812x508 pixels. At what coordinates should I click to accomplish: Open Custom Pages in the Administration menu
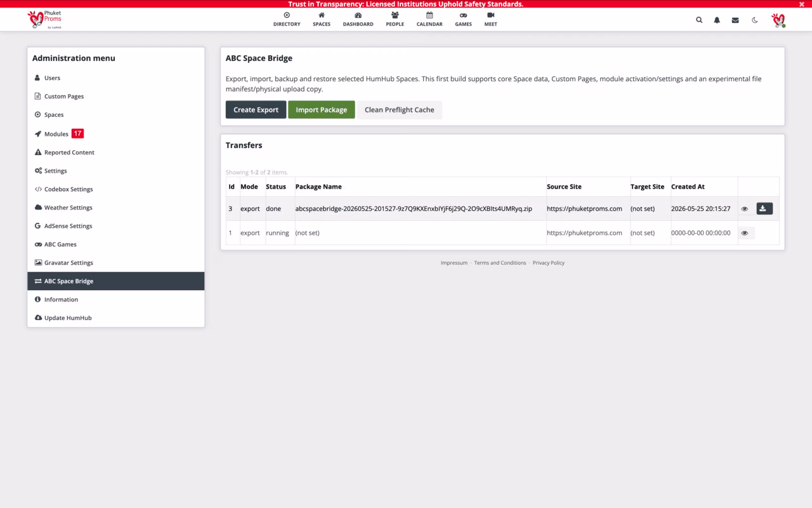point(116,97)
